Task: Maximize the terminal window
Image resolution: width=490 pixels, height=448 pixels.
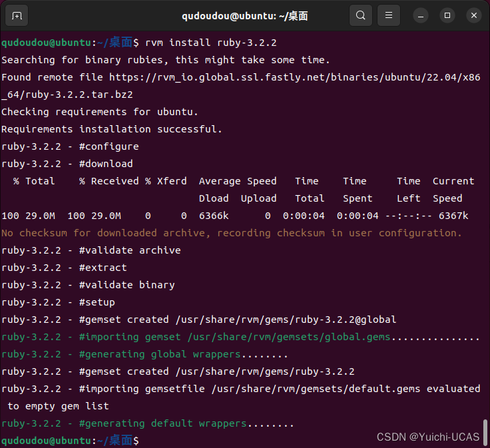Action: pyautogui.click(x=447, y=15)
